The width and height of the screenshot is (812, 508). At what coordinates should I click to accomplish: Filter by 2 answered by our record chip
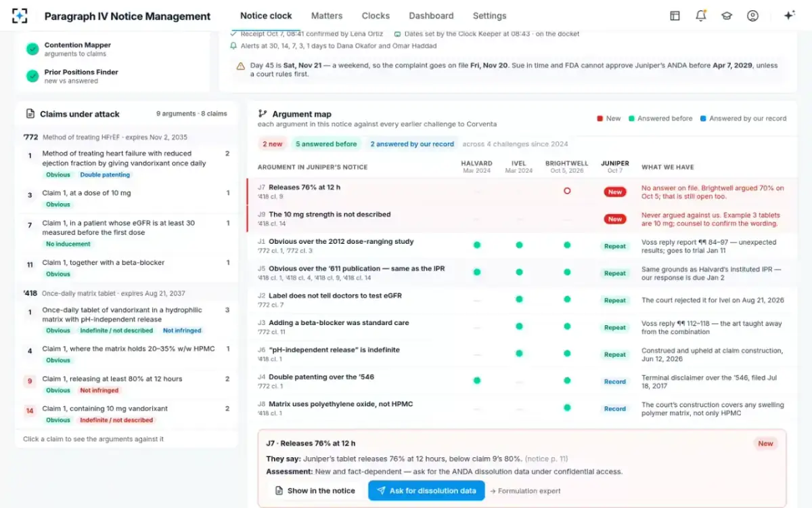coord(411,144)
